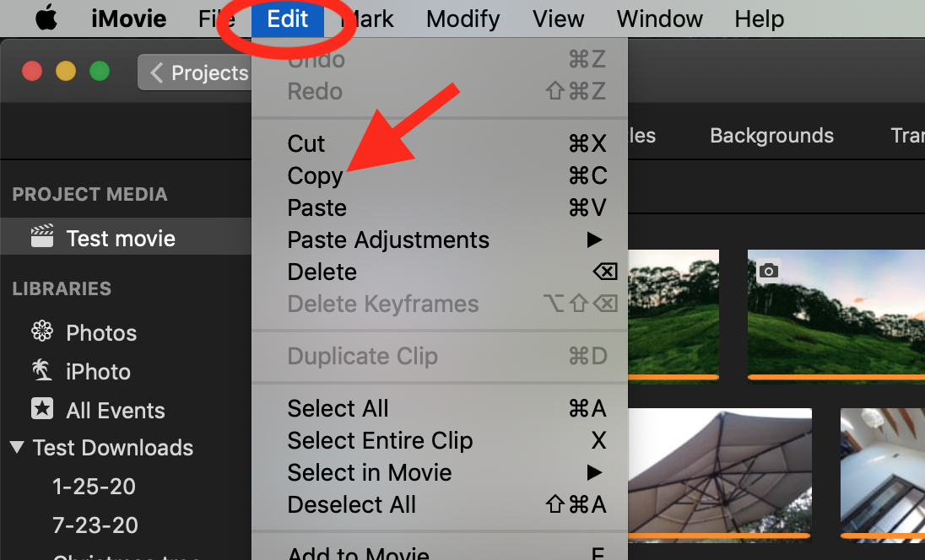This screenshot has width=925, height=560.
Task: Click the iPhoto palm tree icon
Action: tap(41, 371)
